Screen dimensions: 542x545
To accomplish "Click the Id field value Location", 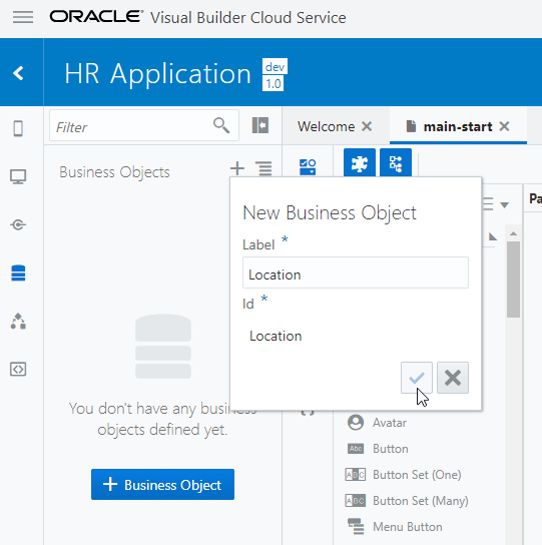I will 276,336.
